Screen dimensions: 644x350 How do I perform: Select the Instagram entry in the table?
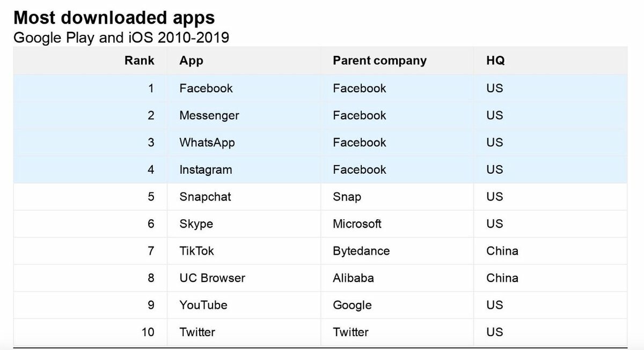pyautogui.click(x=206, y=170)
